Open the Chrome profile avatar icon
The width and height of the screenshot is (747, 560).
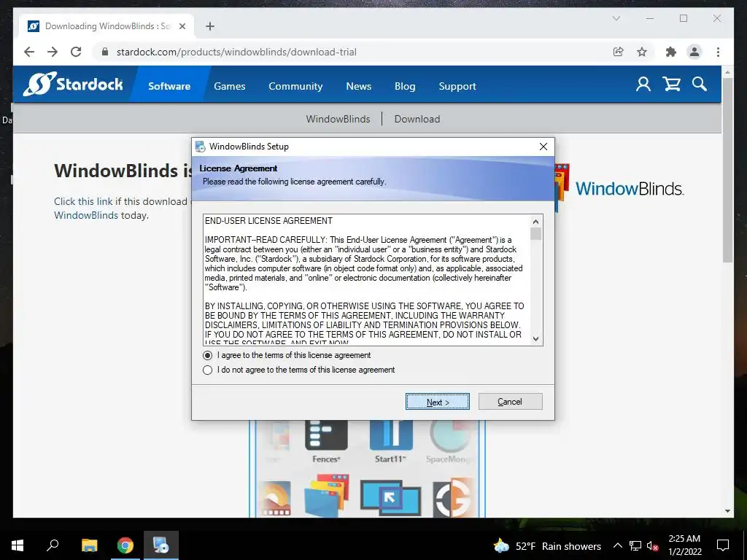(694, 52)
